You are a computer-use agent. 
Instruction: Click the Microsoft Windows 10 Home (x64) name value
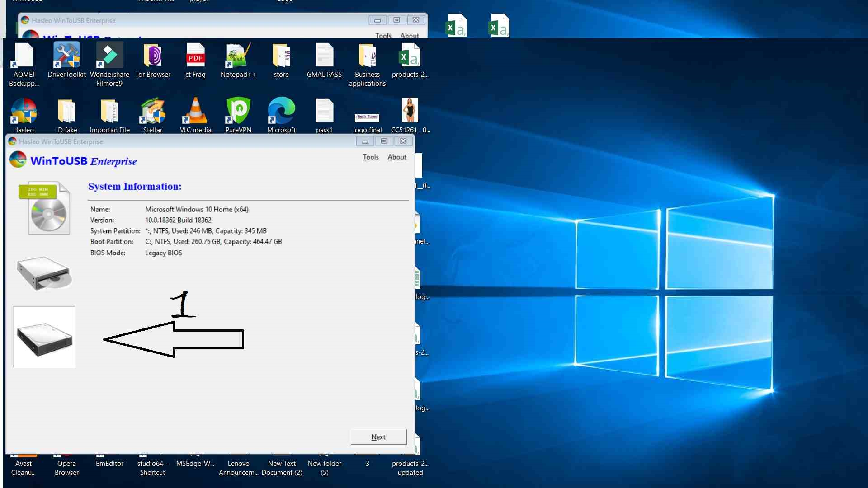tap(197, 209)
